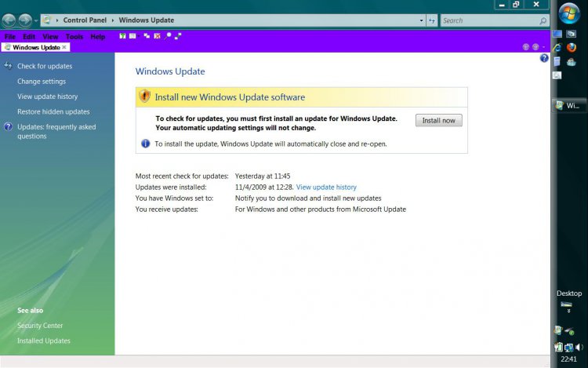The height and width of the screenshot is (368, 588).
Task: Click the white page toolbar icon with arrow
Action: pos(133,36)
